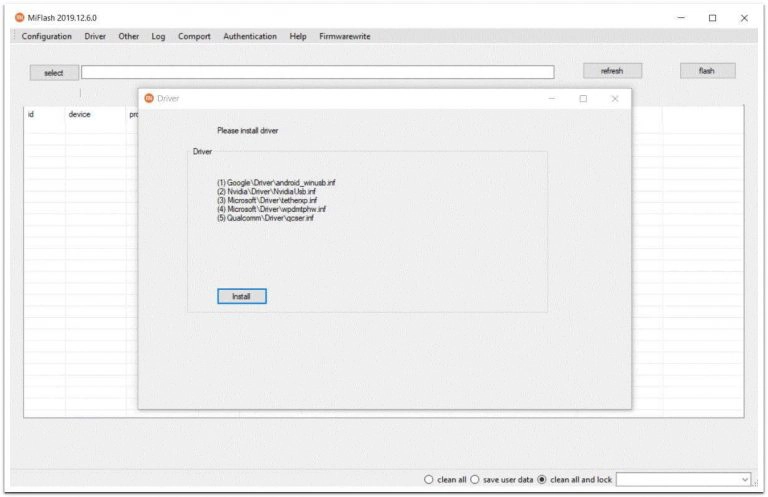
Task: Close the Driver dialog window
Action: pos(614,98)
